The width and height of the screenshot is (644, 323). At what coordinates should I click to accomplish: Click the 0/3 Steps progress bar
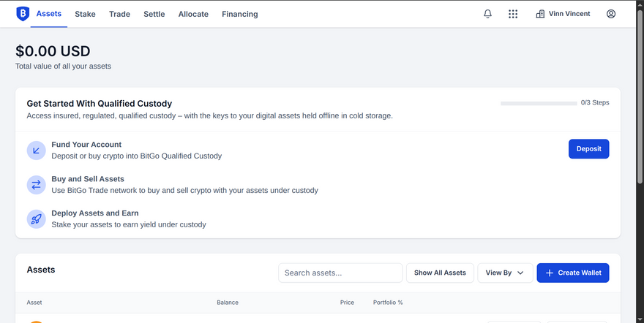[x=538, y=103]
